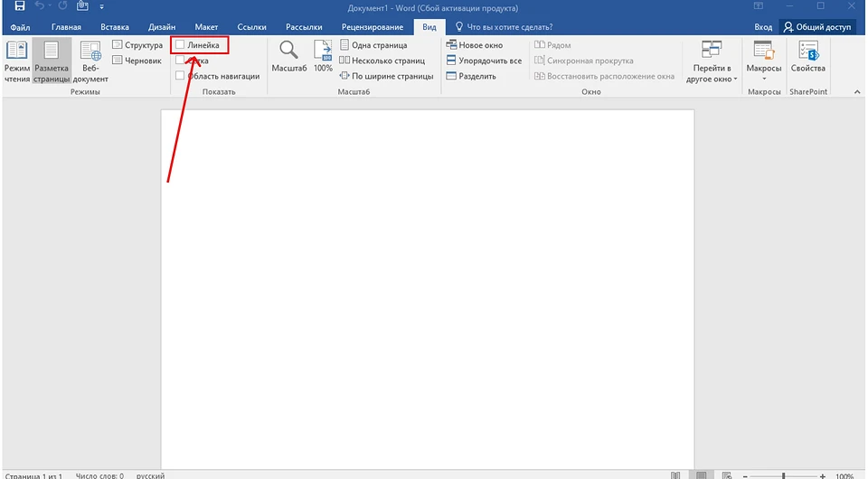Click the zoom slider in status bar

(x=784, y=475)
